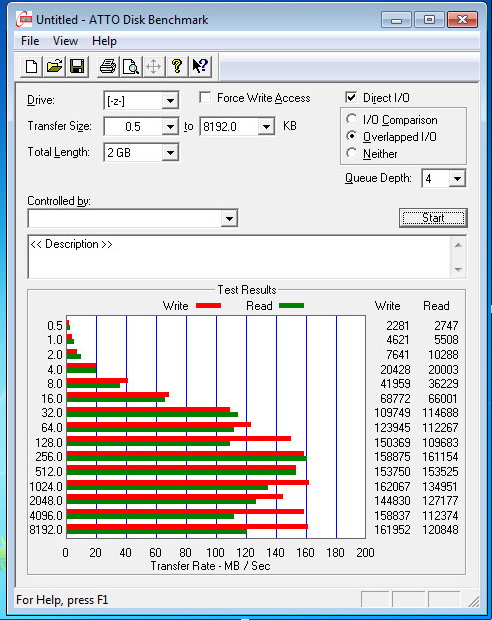Viewport: 492px width, 620px height.
Task: Click the ATTO application icon in title bar
Action: 23,19
